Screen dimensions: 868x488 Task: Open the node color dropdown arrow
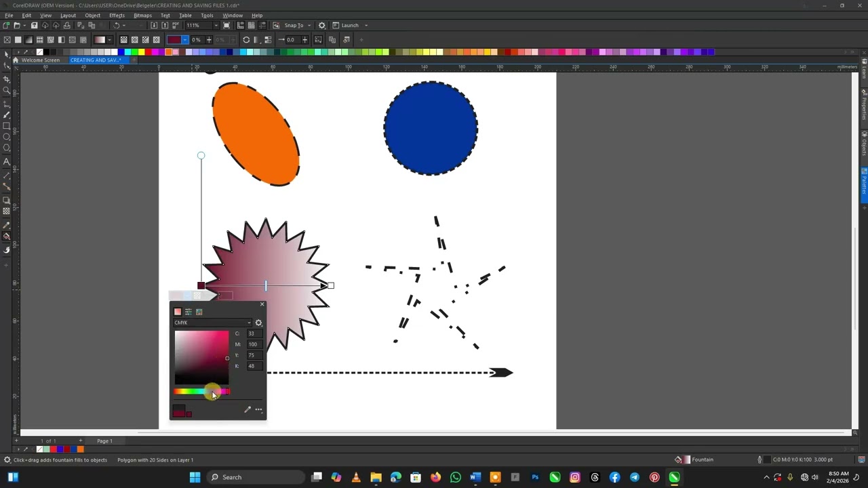pyautogui.click(x=184, y=40)
